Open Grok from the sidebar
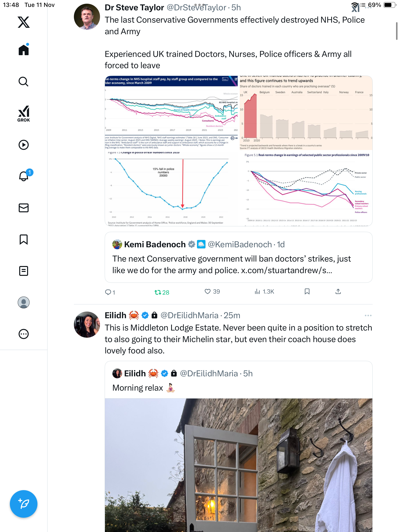This screenshot has height=532, width=399. click(24, 114)
